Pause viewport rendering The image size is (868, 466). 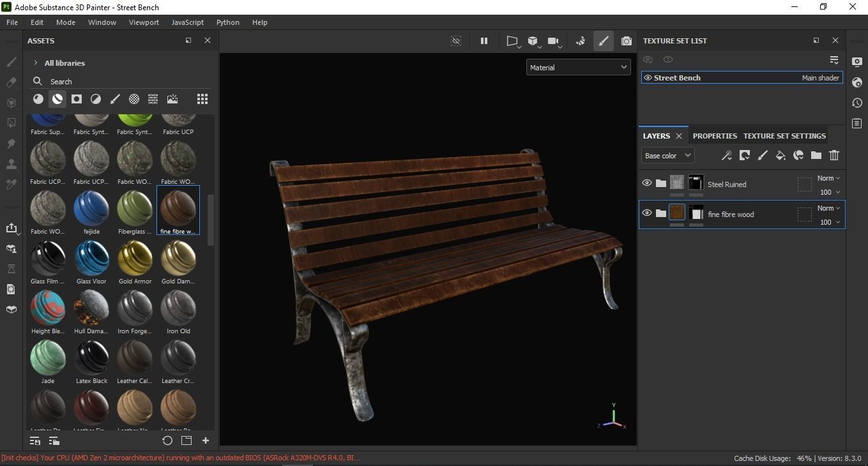(484, 41)
